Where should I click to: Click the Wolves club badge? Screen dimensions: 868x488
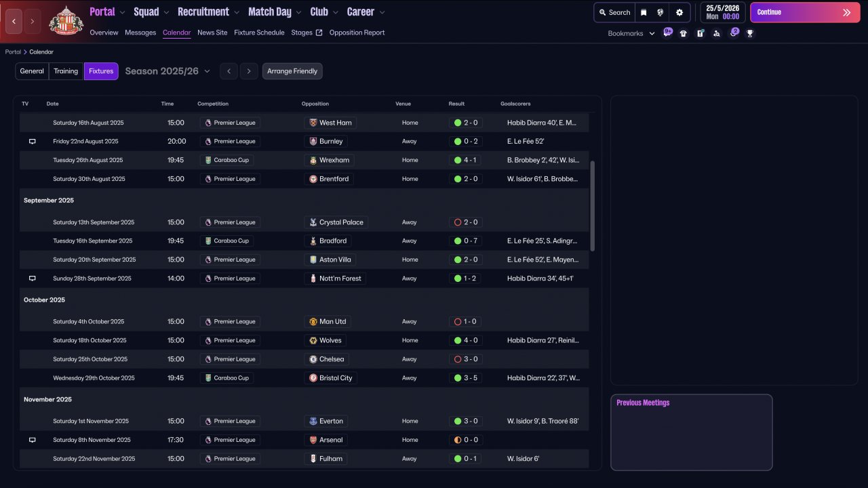(313, 340)
